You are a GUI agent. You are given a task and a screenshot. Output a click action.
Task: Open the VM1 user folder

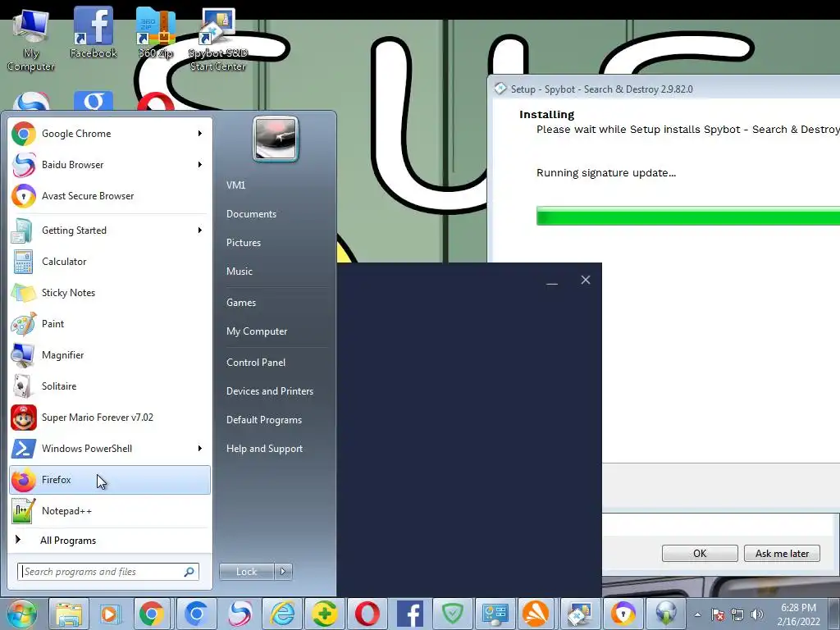[x=235, y=185]
